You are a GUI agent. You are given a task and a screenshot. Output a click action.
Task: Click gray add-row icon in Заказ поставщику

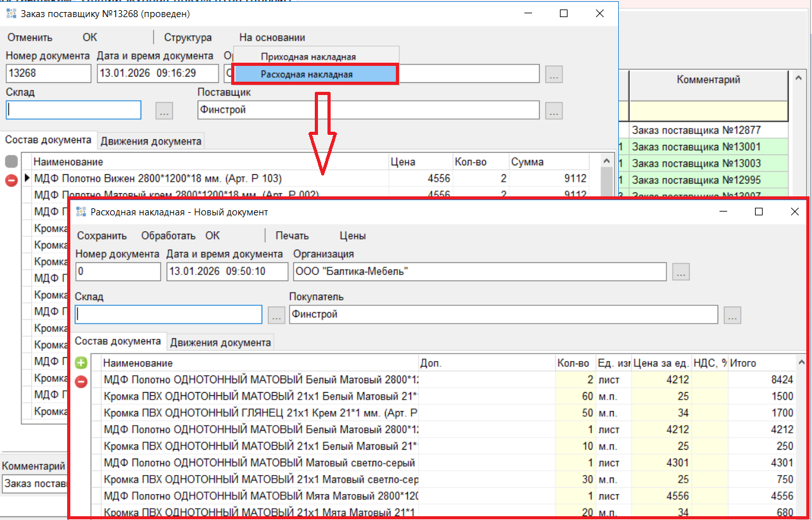point(11,162)
